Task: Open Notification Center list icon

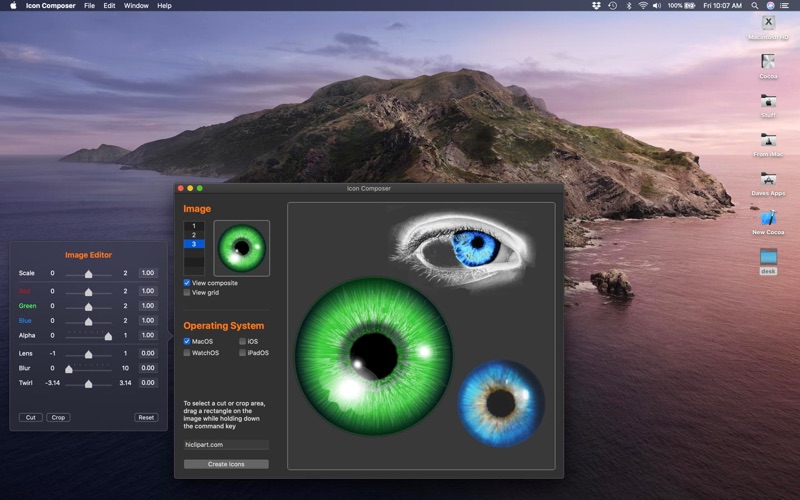Action: (785, 6)
